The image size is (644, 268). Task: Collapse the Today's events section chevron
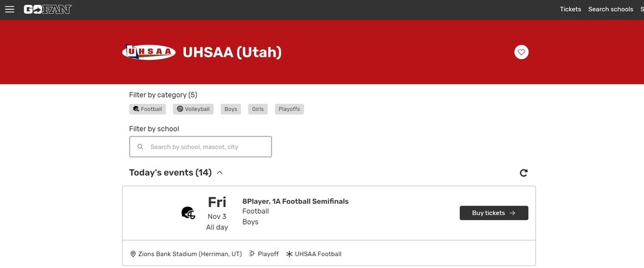click(x=219, y=172)
